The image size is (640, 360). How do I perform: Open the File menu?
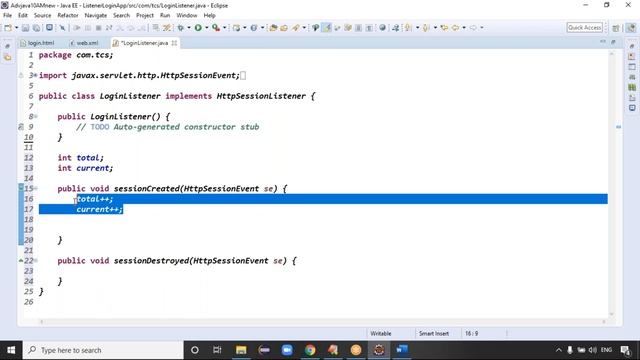(x=7, y=16)
